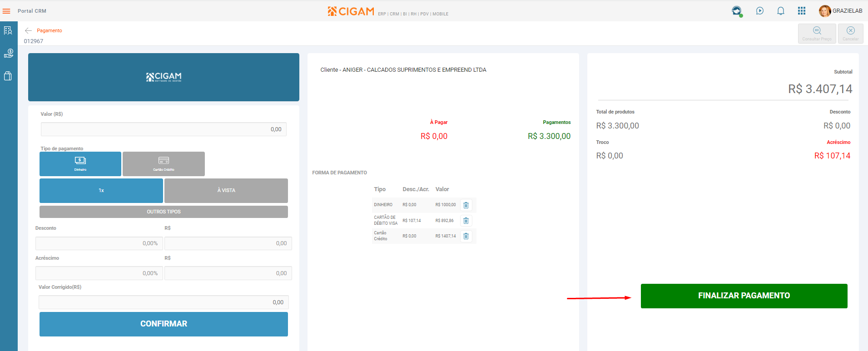868x351 pixels.
Task: Click the CONFIRMAR button
Action: tap(164, 324)
